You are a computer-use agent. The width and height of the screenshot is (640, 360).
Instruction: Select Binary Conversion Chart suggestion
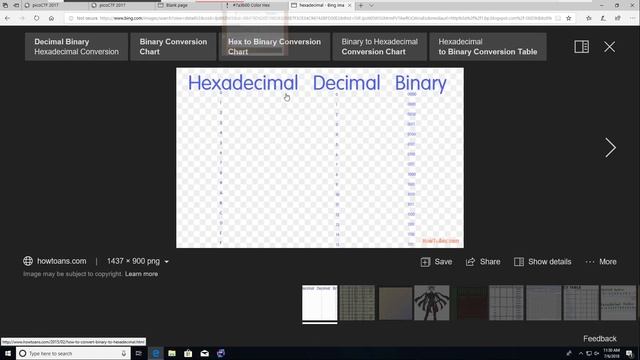pyautogui.click(x=173, y=47)
